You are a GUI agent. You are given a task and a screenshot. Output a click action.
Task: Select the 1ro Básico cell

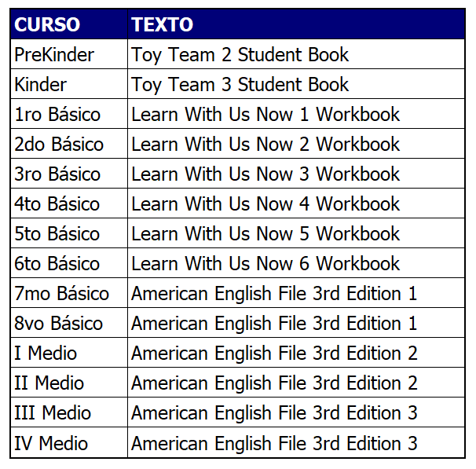pyautogui.click(x=57, y=115)
